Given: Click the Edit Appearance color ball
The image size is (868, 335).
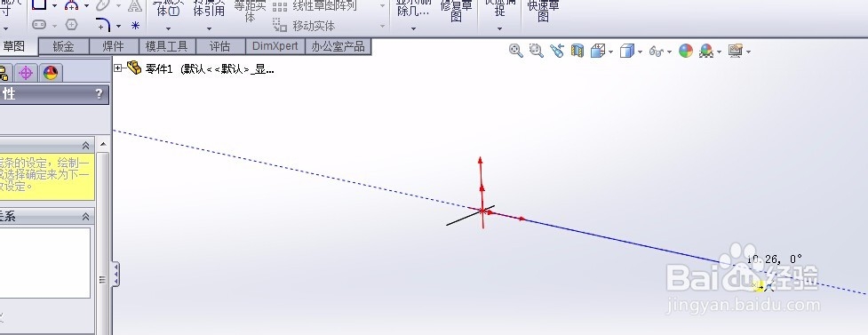Looking at the screenshot, I should (686, 51).
